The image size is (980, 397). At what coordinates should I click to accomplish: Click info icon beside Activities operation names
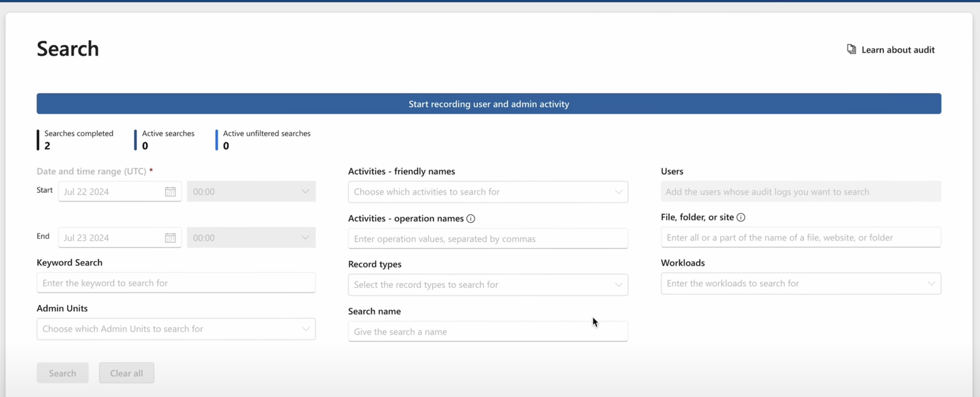471,219
